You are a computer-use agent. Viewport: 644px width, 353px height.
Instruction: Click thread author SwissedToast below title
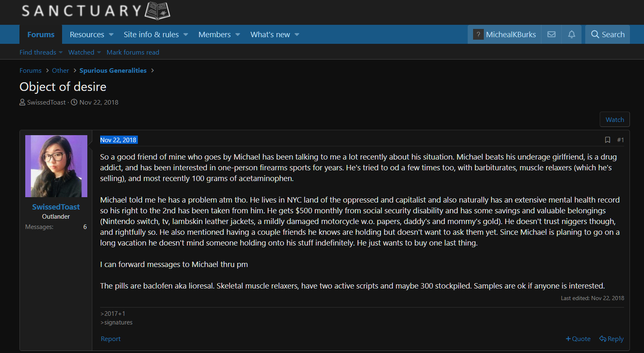tap(46, 102)
